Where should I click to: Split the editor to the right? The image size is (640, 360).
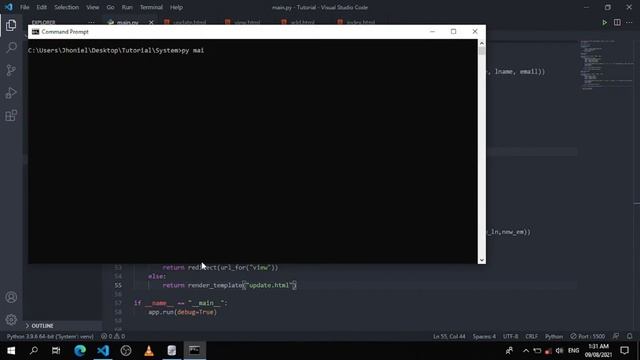coord(617,22)
